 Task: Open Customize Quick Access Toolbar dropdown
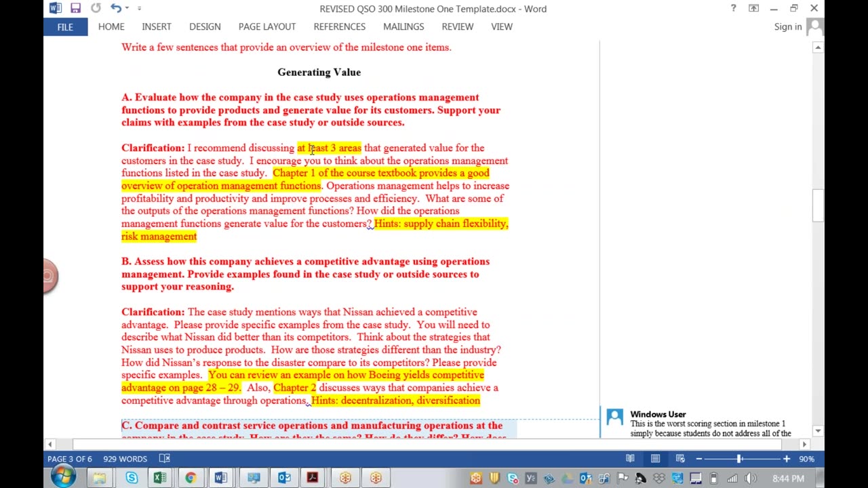pos(139,8)
